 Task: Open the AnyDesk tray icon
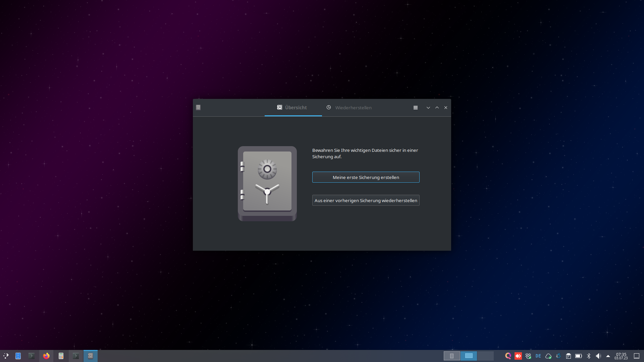click(518, 356)
